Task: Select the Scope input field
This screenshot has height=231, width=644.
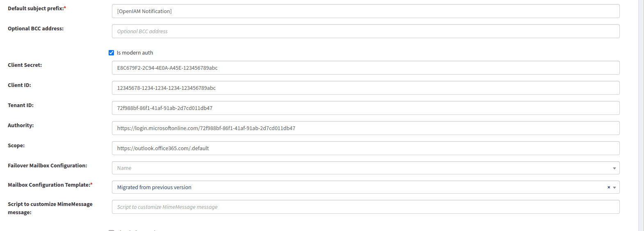Action: coord(366,148)
